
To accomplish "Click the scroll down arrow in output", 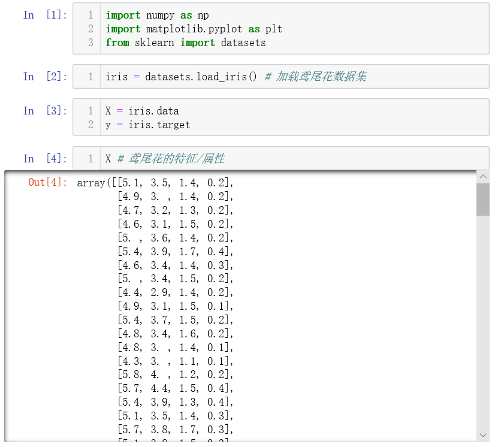I will pos(483,435).
